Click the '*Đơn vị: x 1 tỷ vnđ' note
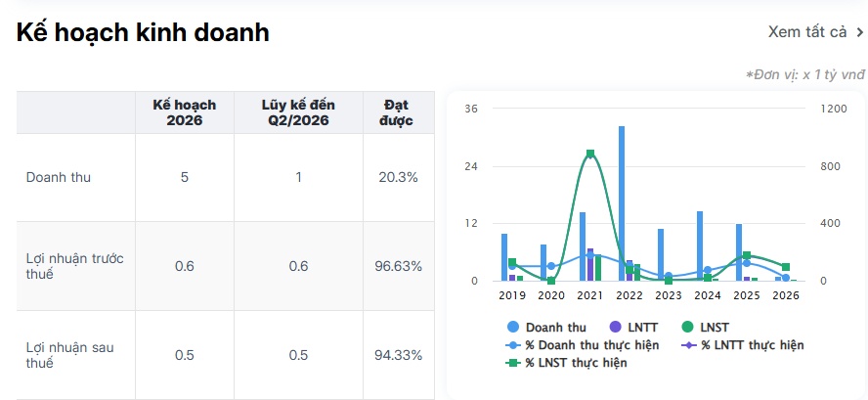 [805, 74]
